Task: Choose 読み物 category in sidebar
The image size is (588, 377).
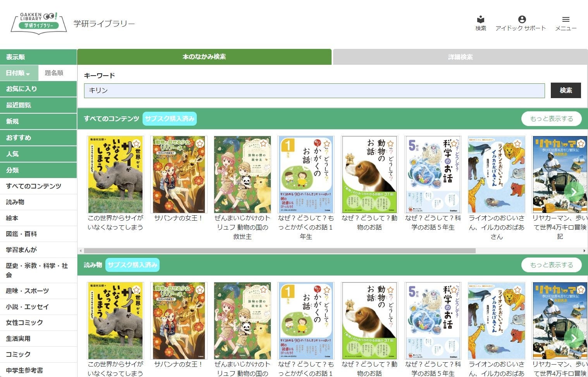Action: (x=38, y=202)
